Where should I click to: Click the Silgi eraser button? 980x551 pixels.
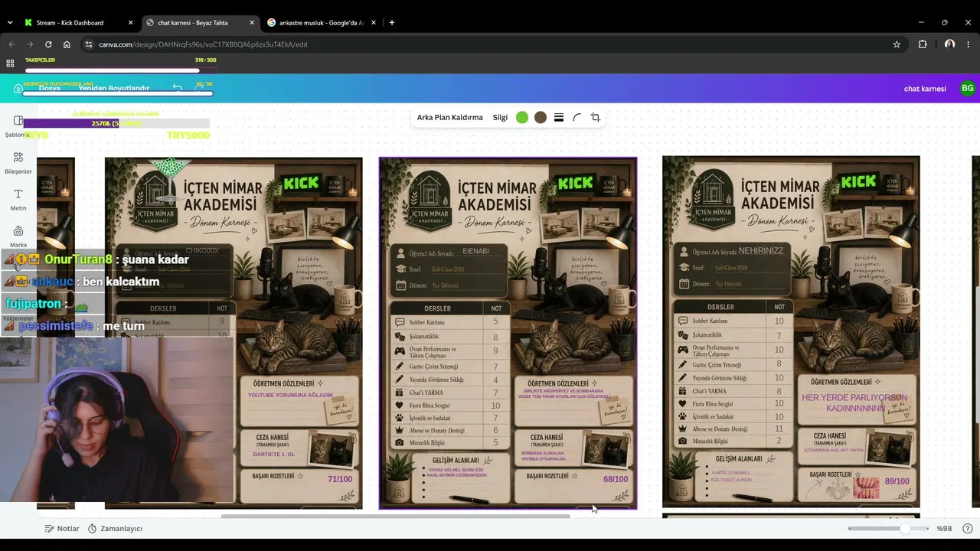[500, 118]
